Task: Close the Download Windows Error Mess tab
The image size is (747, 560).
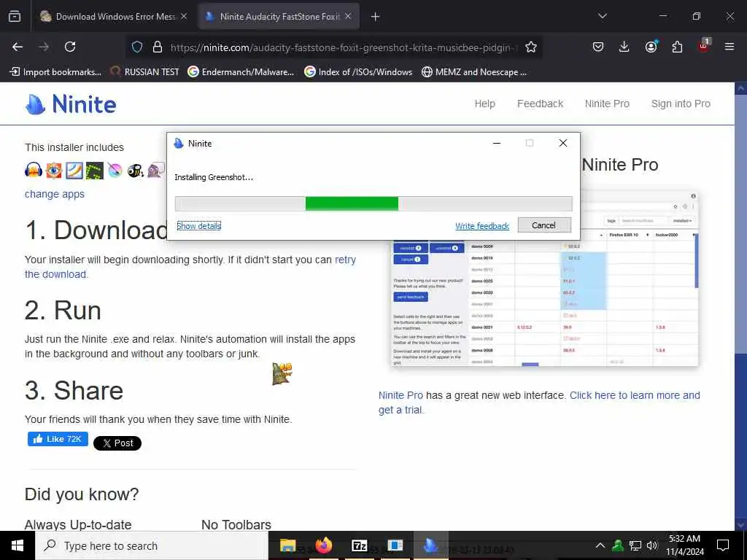Action: 184,16
